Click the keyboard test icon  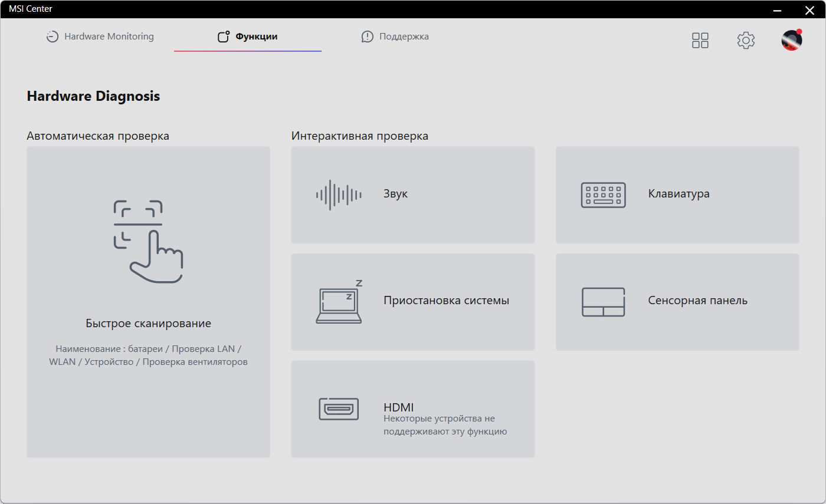[604, 195]
